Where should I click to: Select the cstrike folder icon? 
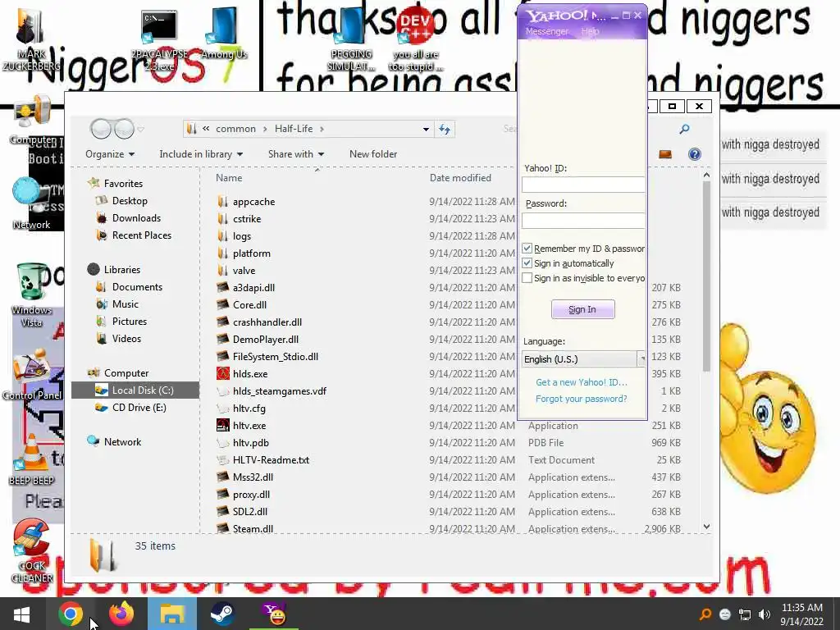(x=223, y=218)
